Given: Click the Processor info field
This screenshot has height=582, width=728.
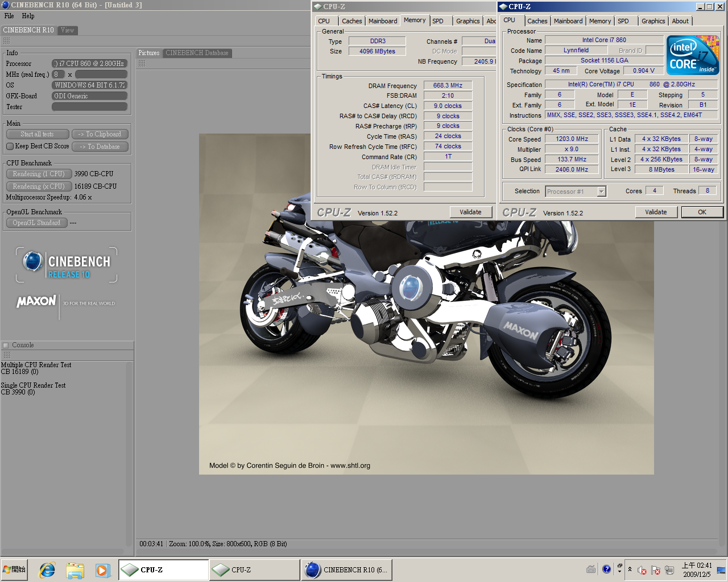Looking at the screenshot, I should tap(89, 64).
